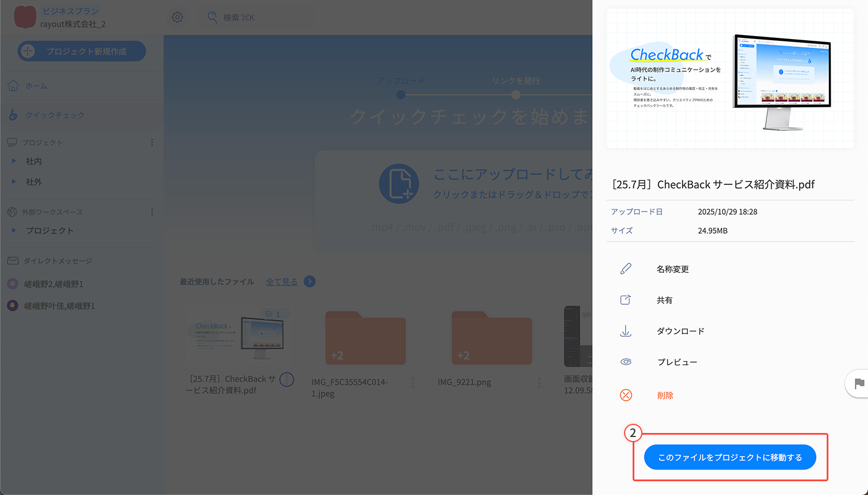Click avatar of 嵯峨野叶佳,嵯峨野1 chat
The image size is (868, 495).
[x=13, y=305]
